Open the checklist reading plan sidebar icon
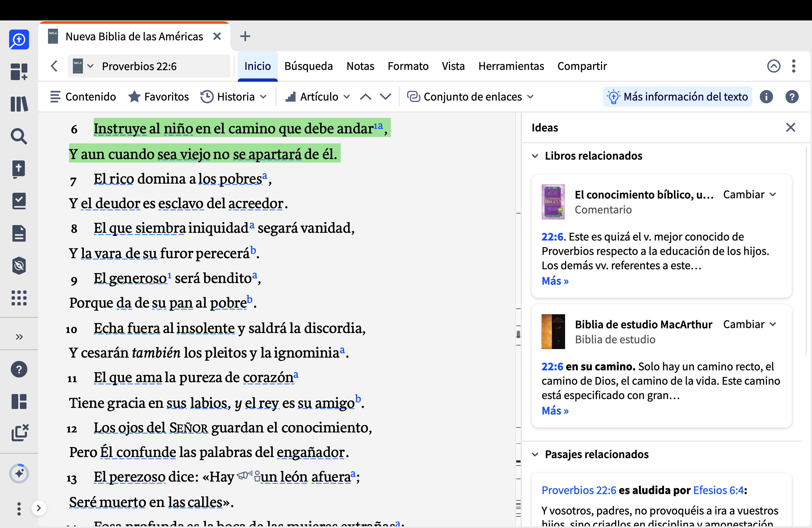 coord(19,201)
